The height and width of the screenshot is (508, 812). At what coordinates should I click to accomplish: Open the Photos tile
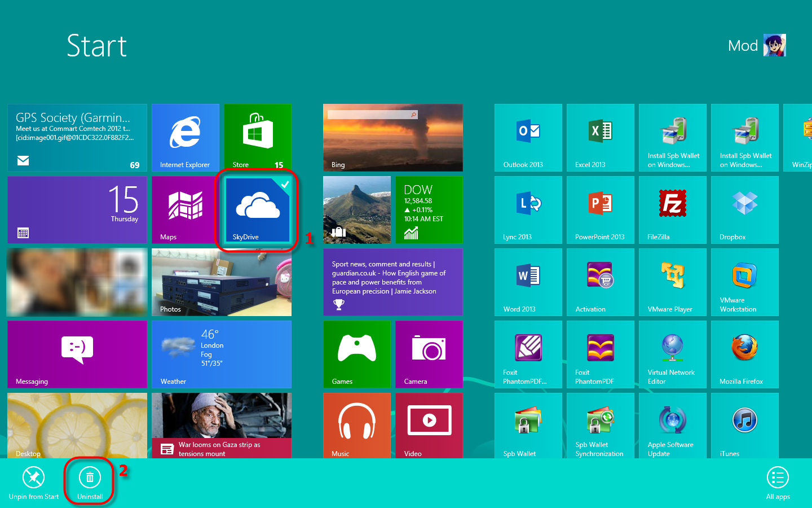[x=222, y=282]
